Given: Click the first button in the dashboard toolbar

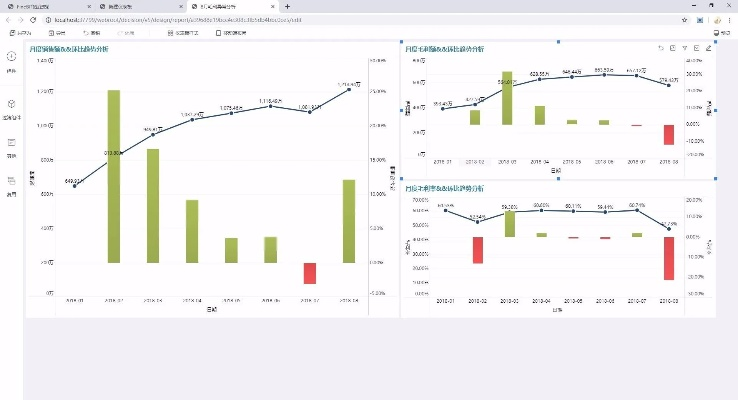Looking at the screenshot, I should click(x=20, y=33).
